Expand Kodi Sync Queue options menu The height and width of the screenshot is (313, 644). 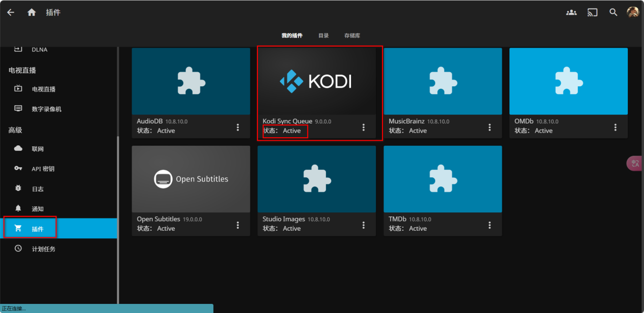[364, 127]
